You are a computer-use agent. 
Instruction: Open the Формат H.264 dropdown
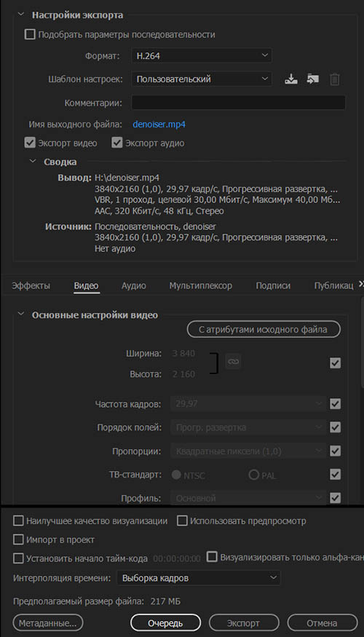click(x=202, y=55)
